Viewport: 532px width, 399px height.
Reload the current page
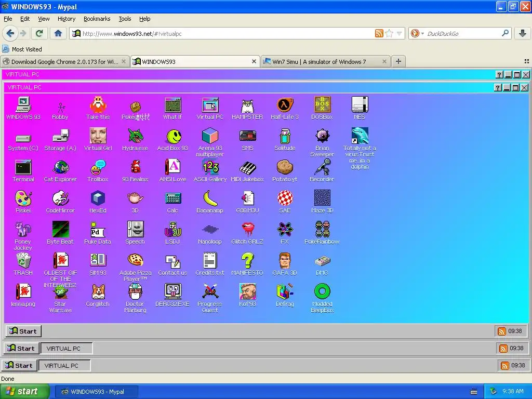[39, 33]
